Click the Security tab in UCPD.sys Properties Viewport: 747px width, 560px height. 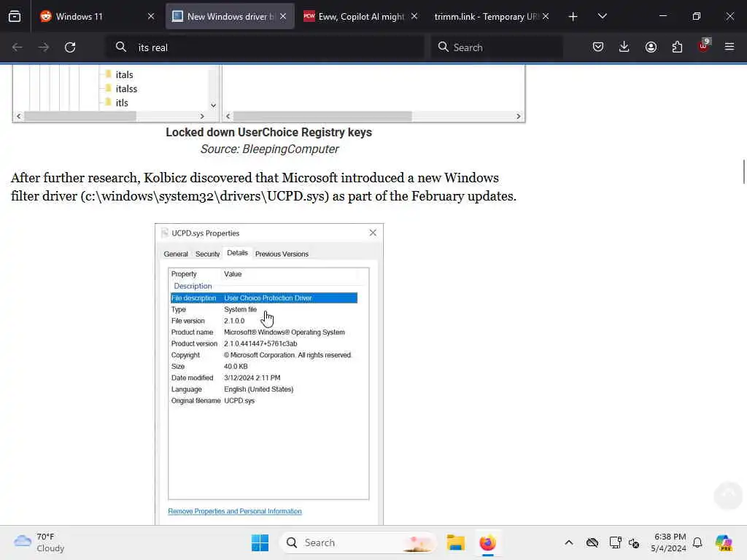tap(208, 254)
